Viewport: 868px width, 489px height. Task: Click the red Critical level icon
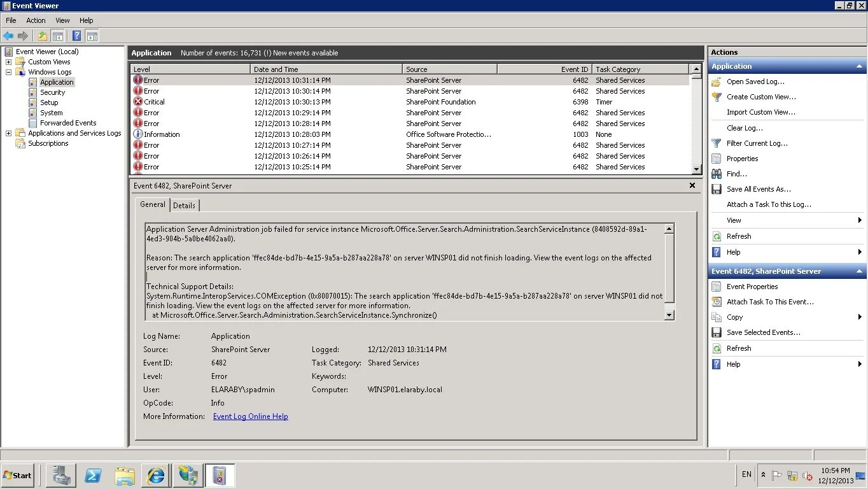138,102
